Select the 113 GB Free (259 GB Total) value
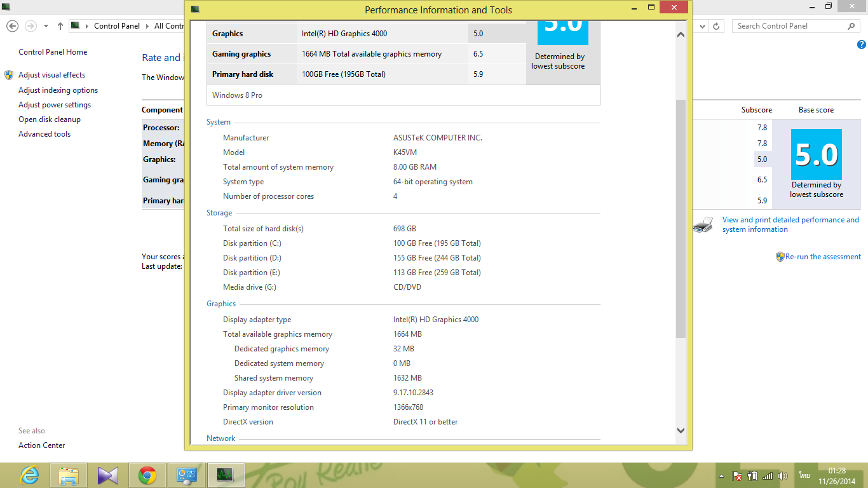 tap(437, 273)
